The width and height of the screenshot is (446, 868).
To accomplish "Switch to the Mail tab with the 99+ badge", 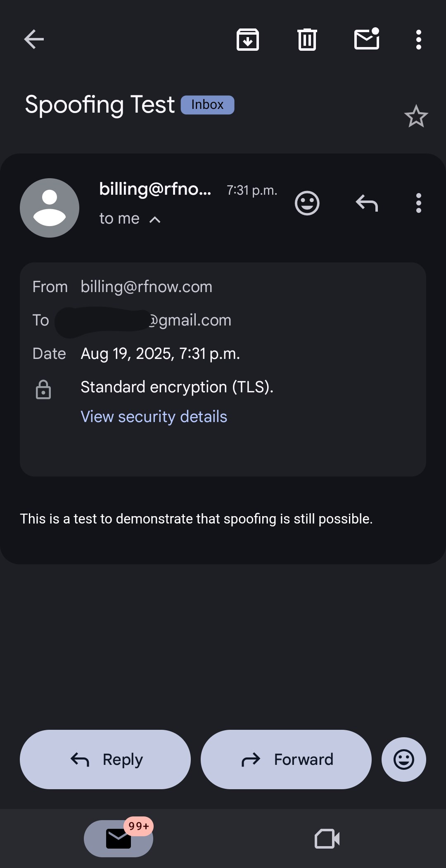I will [x=119, y=838].
